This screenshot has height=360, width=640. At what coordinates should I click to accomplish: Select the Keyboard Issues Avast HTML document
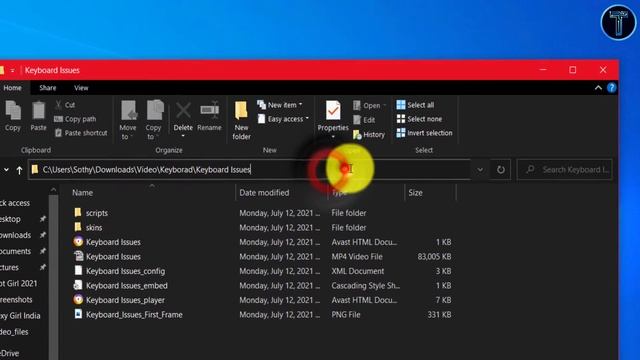(113, 242)
